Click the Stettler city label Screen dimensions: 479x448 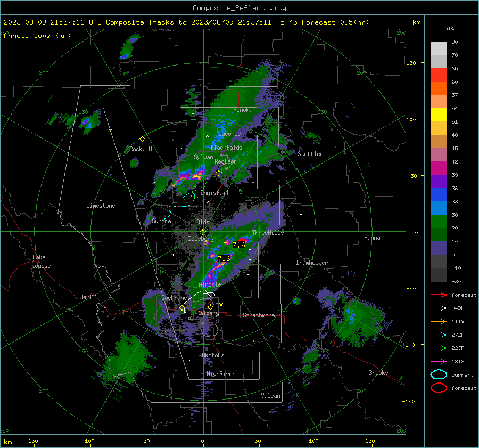point(310,154)
